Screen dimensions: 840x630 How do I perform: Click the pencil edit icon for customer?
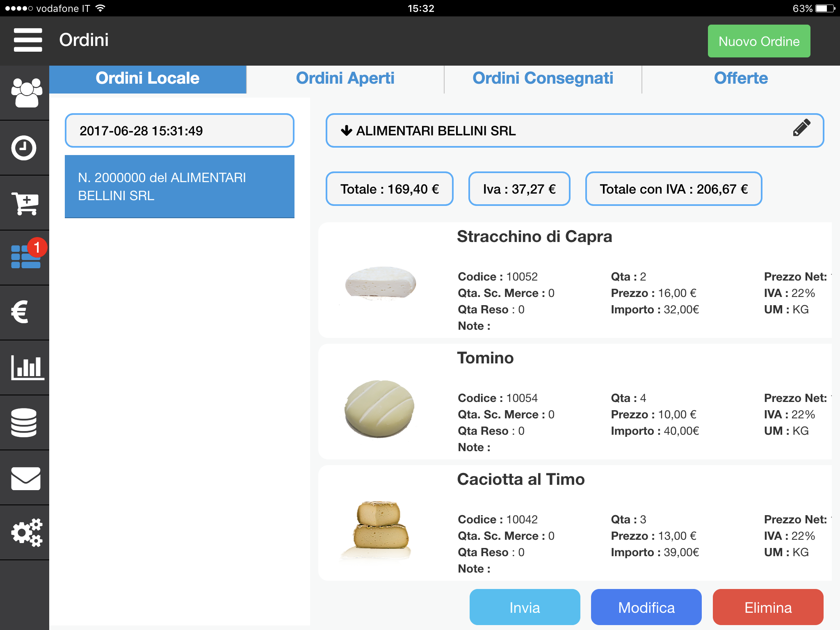pyautogui.click(x=801, y=128)
